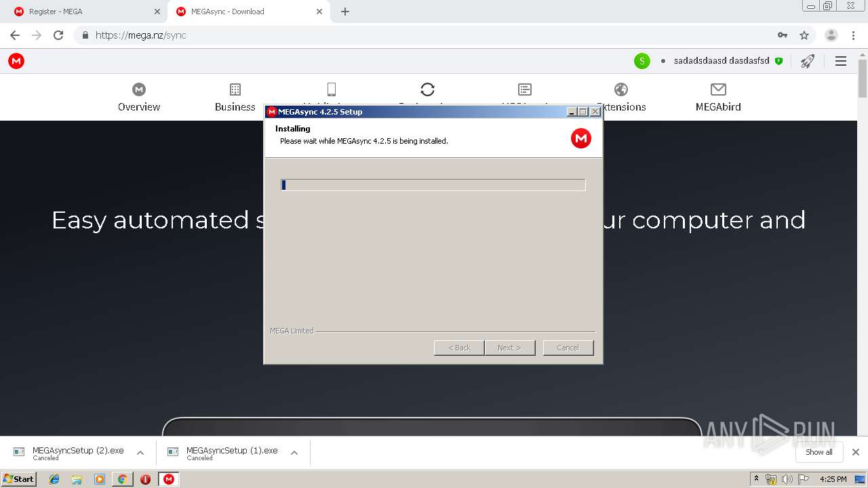Viewport: 868px width, 488px height.
Task: Reload the current page
Action: click(58, 35)
